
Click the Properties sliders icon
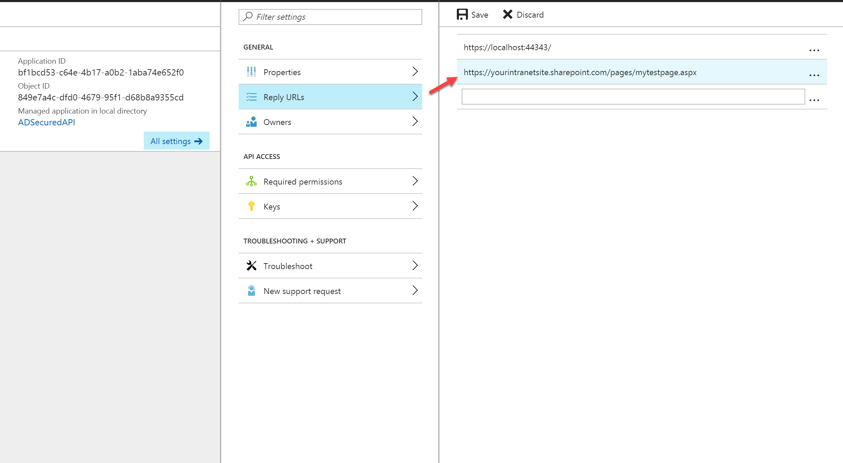tap(251, 72)
